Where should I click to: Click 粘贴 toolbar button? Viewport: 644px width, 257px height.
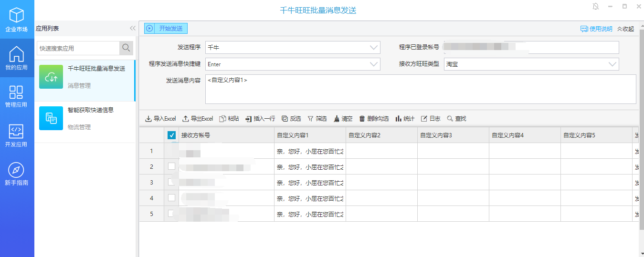pyautogui.click(x=229, y=119)
